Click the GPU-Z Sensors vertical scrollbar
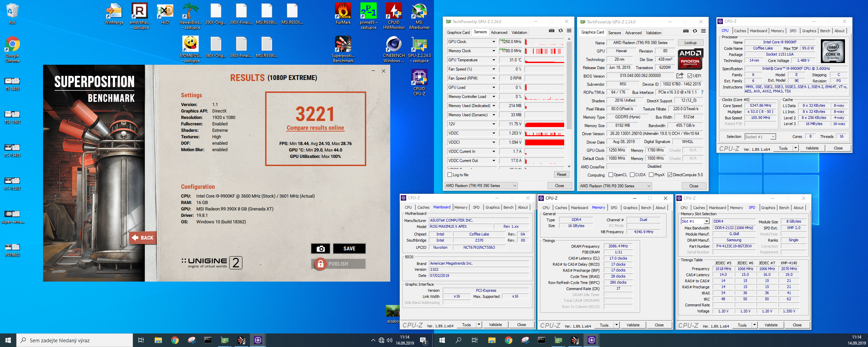 (569, 103)
